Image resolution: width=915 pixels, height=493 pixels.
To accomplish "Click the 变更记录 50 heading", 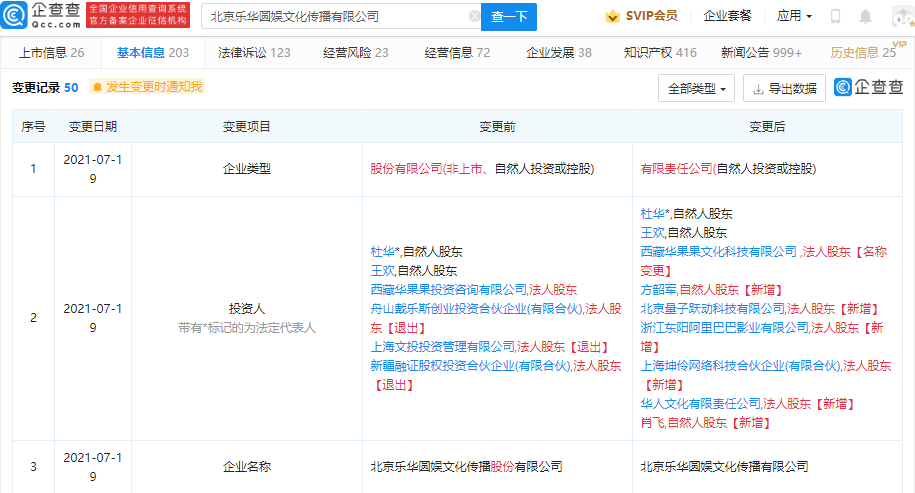I will tap(45, 88).
